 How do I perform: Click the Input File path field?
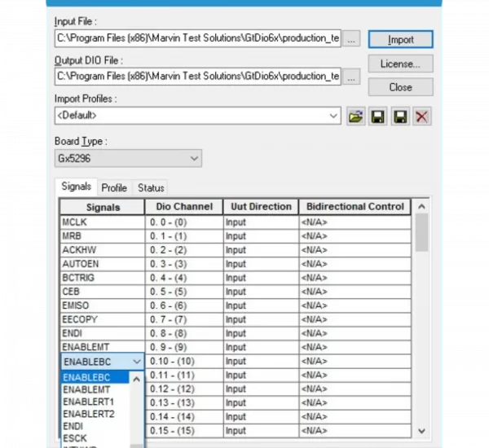tap(197, 38)
